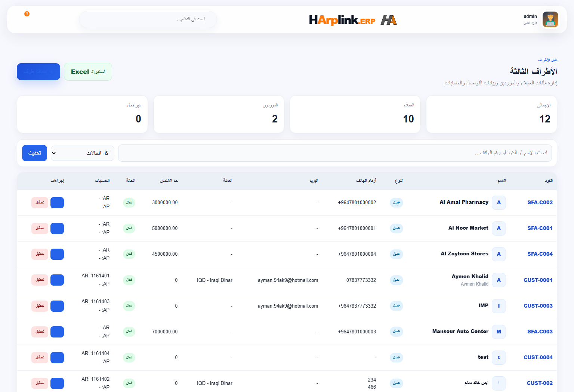Viewport: 574px width, 392px height.
Task: Click عميل type badge for Al Noor Market
Action: coord(396,228)
